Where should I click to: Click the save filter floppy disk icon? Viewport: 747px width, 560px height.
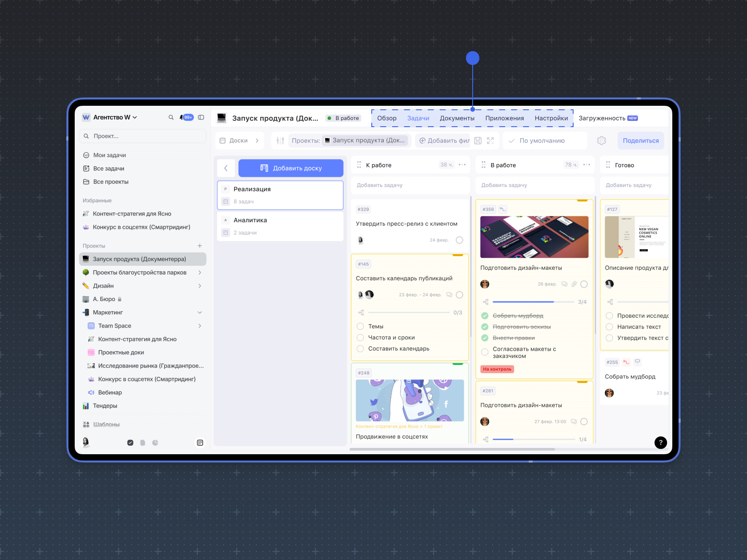click(x=478, y=140)
